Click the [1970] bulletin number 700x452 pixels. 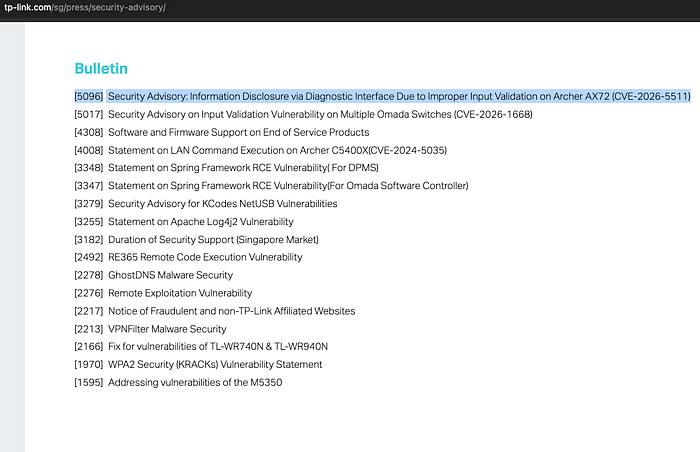(88, 364)
